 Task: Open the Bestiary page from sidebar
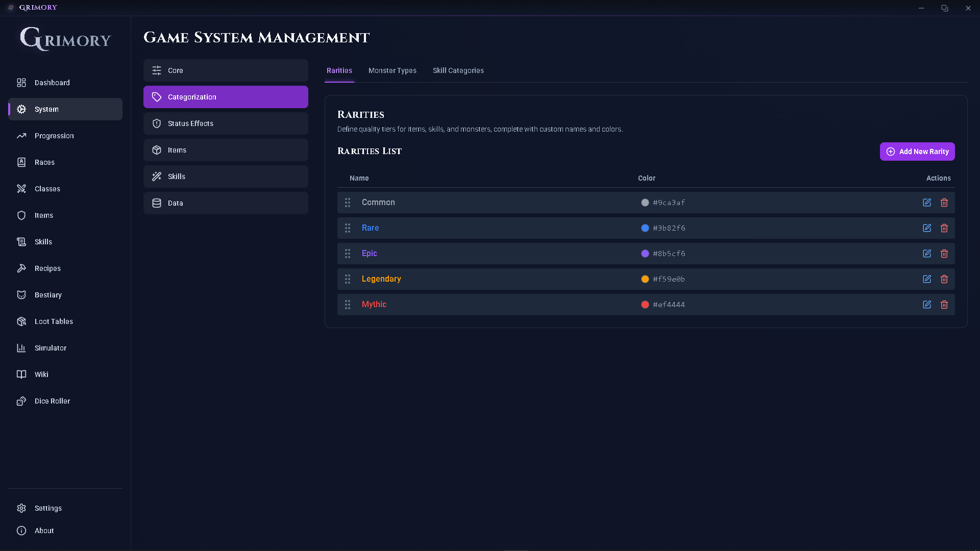click(x=48, y=295)
